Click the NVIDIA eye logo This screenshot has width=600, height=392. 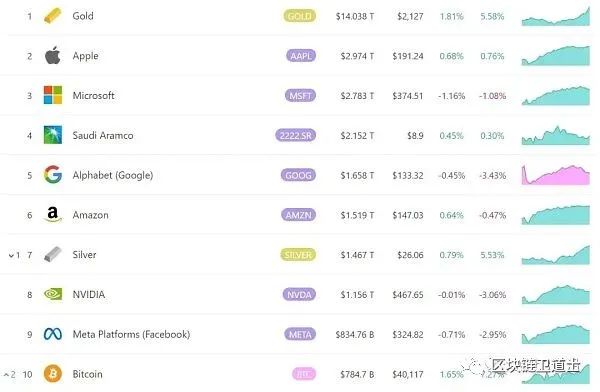click(x=53, y=294)
